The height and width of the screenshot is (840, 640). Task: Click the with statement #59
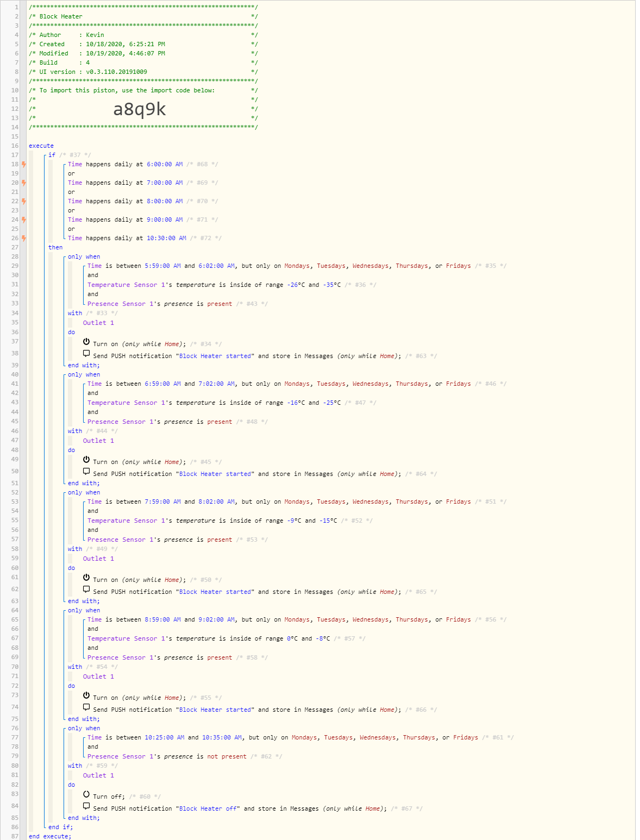click(x=93, y=766)
